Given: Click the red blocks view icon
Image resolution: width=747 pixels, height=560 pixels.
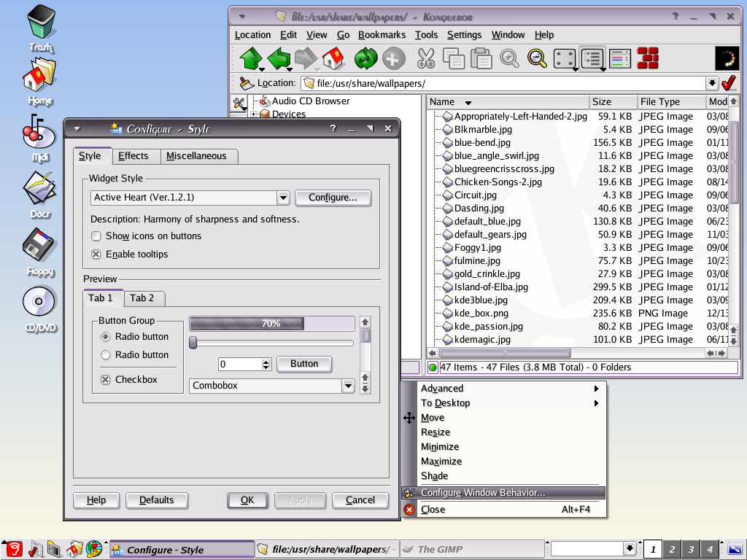Looking at the screenshot, I should [x=648, y=58].
